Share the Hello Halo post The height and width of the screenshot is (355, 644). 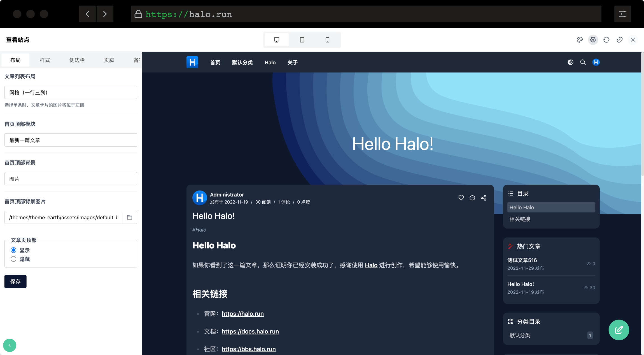click(x=484, y=198)
